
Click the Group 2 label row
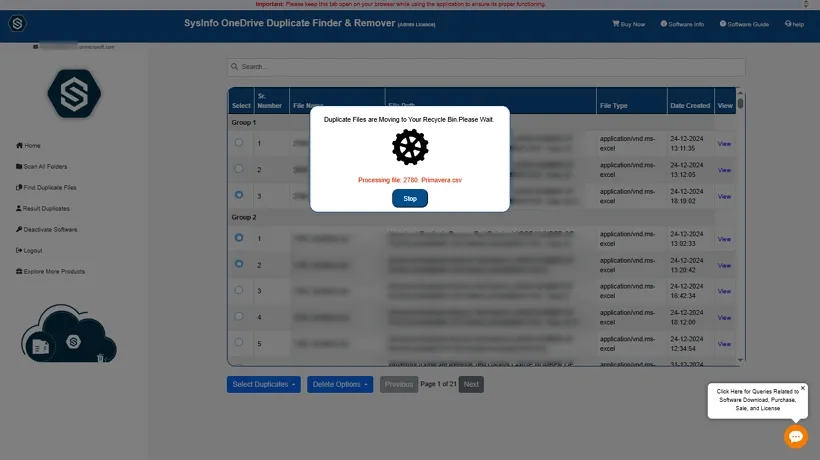click(471, 217)
